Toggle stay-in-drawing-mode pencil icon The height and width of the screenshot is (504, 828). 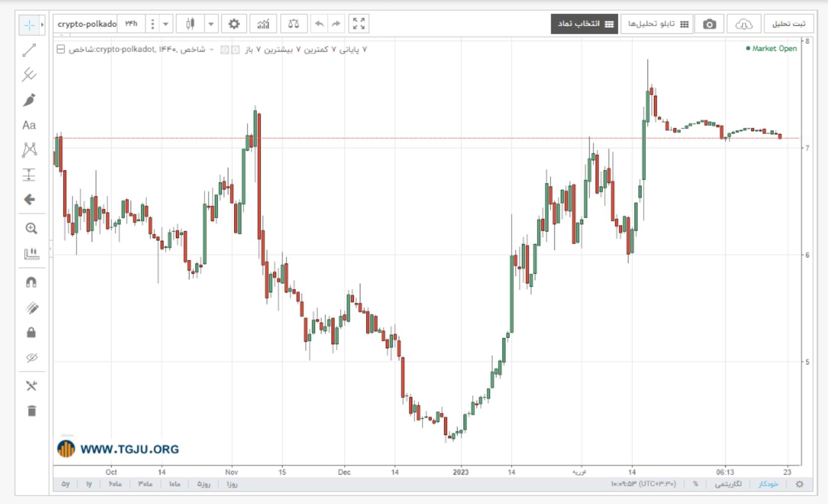coord(31,307)
